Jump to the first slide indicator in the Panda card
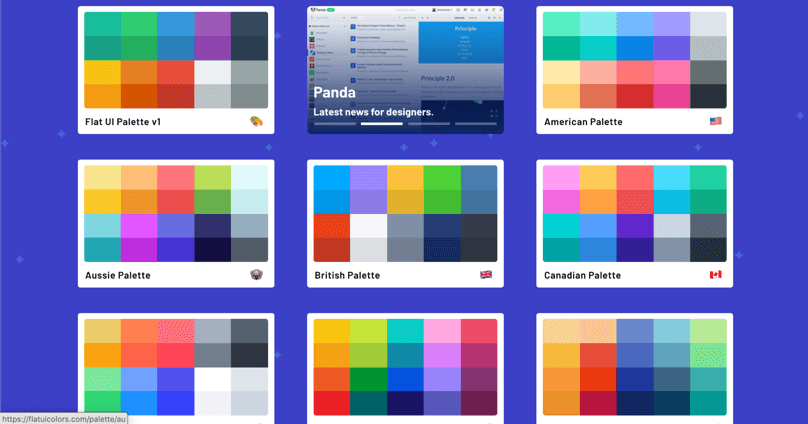 (335, 124)
